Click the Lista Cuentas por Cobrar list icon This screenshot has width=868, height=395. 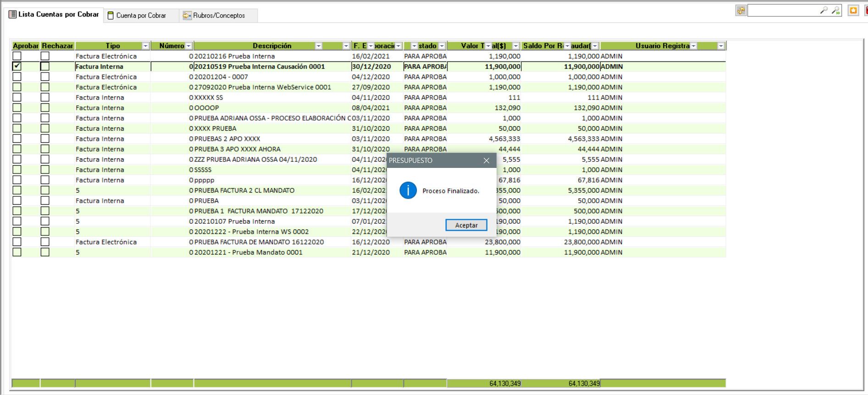tap(13, 15)
